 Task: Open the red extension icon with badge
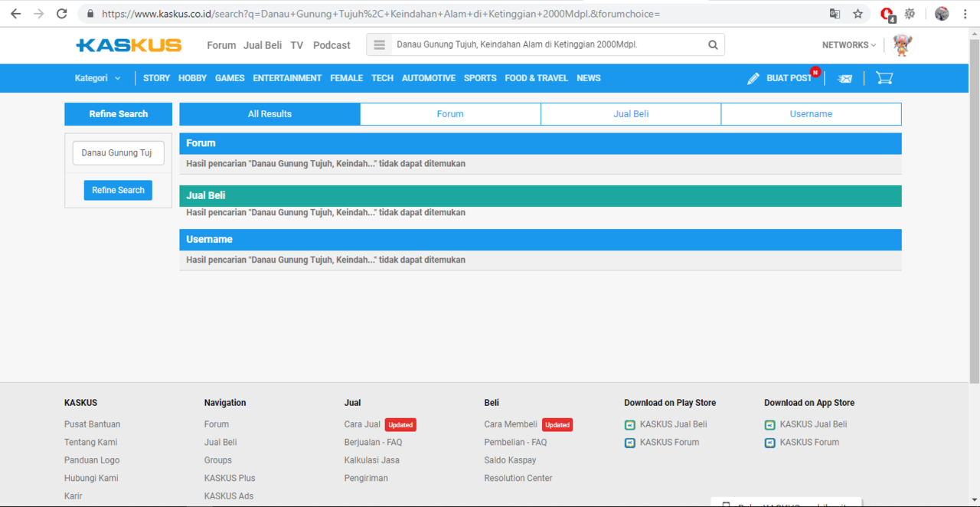pos(887,15)
